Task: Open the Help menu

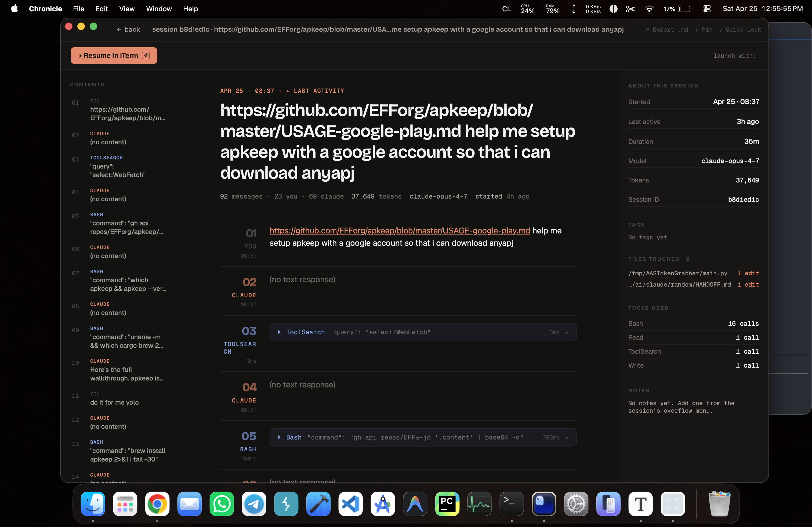Action: [190, 9]
